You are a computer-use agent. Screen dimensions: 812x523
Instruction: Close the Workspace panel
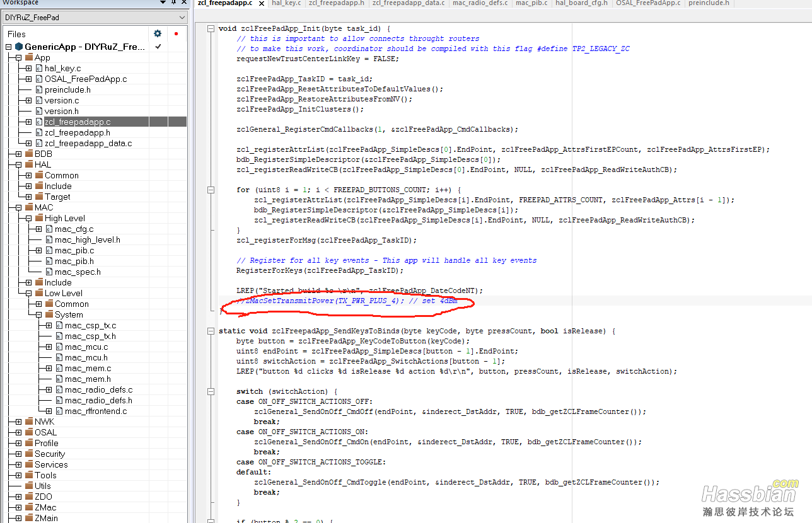click(183, 3)
